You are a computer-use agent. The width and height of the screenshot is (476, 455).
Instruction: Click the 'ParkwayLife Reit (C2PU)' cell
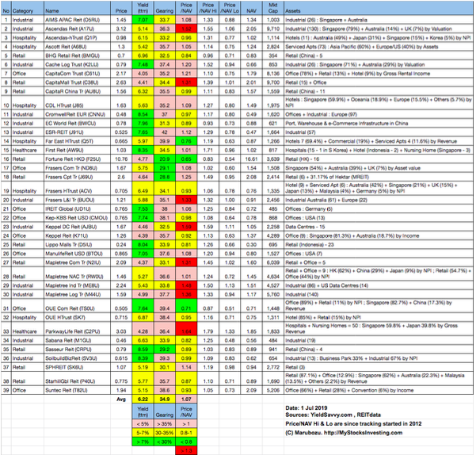point(78,329)
